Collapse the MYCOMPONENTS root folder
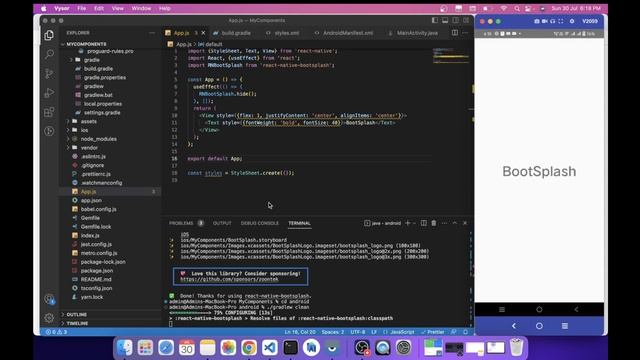Screen dimensions: 640x360 pos(85,44)
